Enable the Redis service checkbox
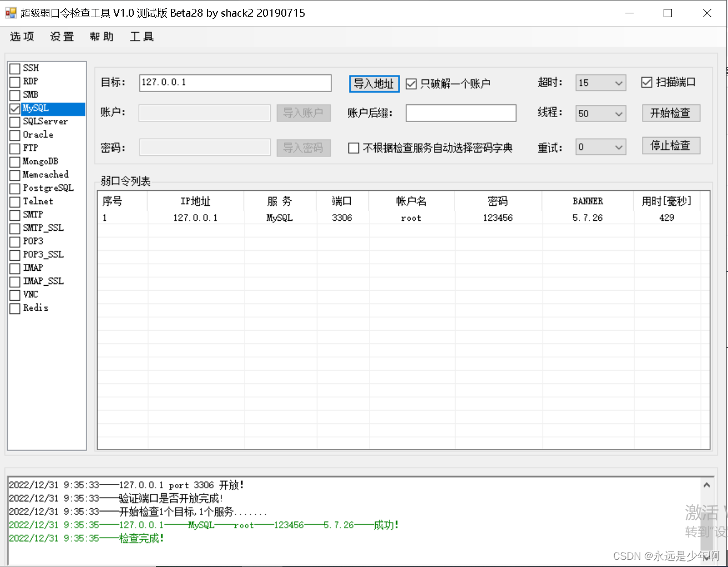 (14, 308)
